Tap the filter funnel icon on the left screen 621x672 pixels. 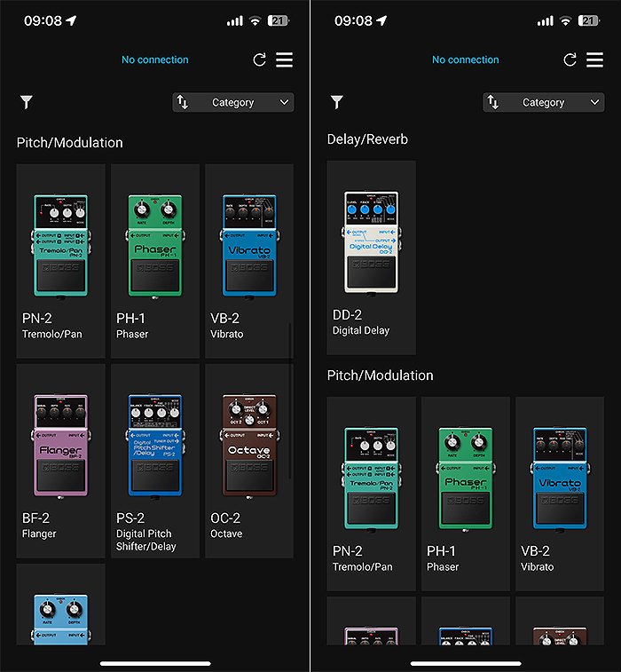pos(27,102)
